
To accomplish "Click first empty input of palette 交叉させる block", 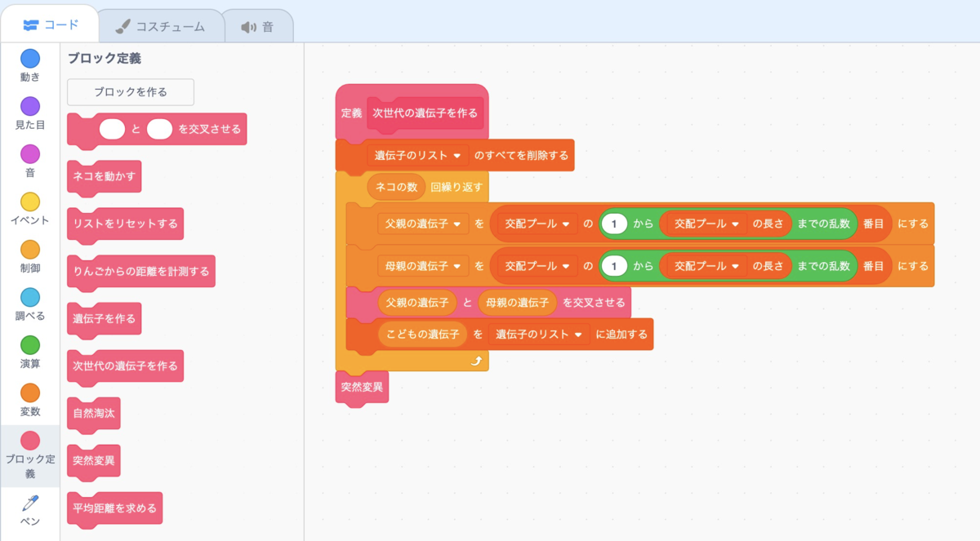I will pyautogui.click(x=112, y=129).
